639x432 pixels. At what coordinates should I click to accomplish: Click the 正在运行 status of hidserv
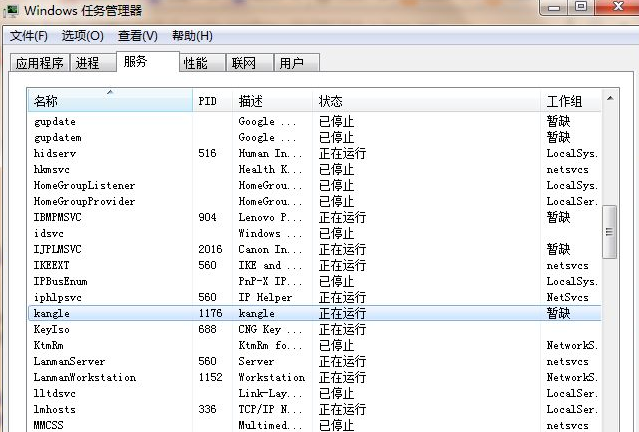[342, 154]
